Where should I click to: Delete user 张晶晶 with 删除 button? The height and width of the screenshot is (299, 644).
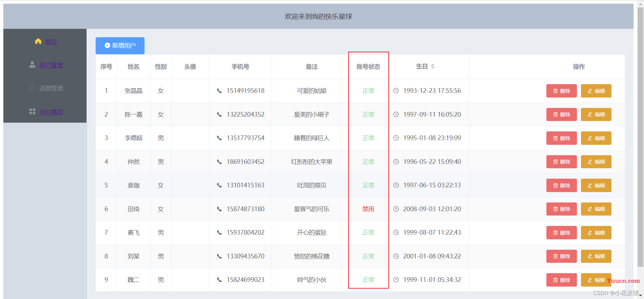561,91
